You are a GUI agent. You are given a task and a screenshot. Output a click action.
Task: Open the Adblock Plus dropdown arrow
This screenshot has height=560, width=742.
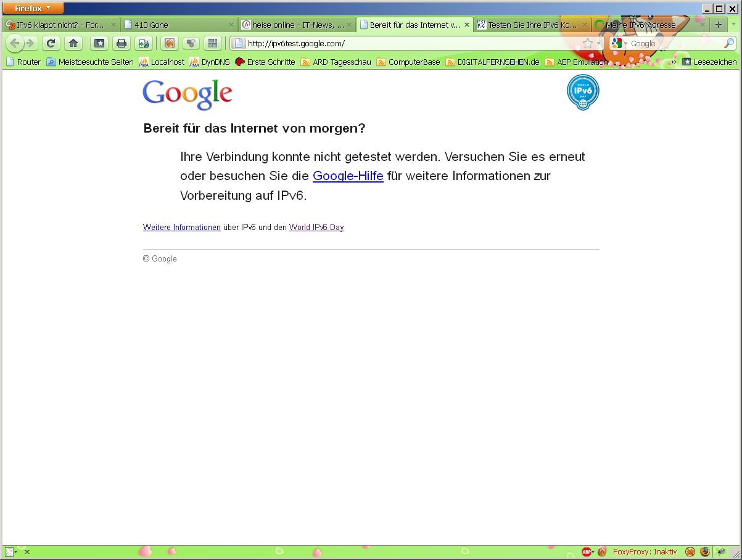pos(593,552)
